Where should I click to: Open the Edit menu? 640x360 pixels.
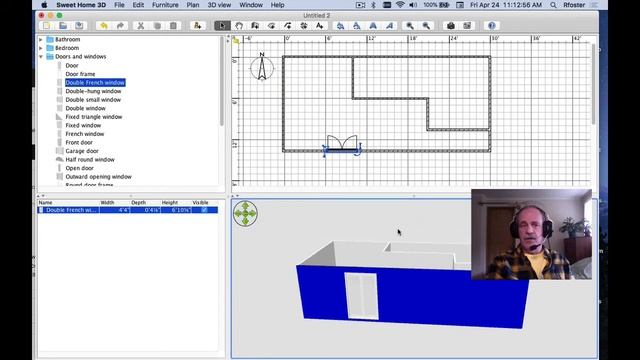138,5
